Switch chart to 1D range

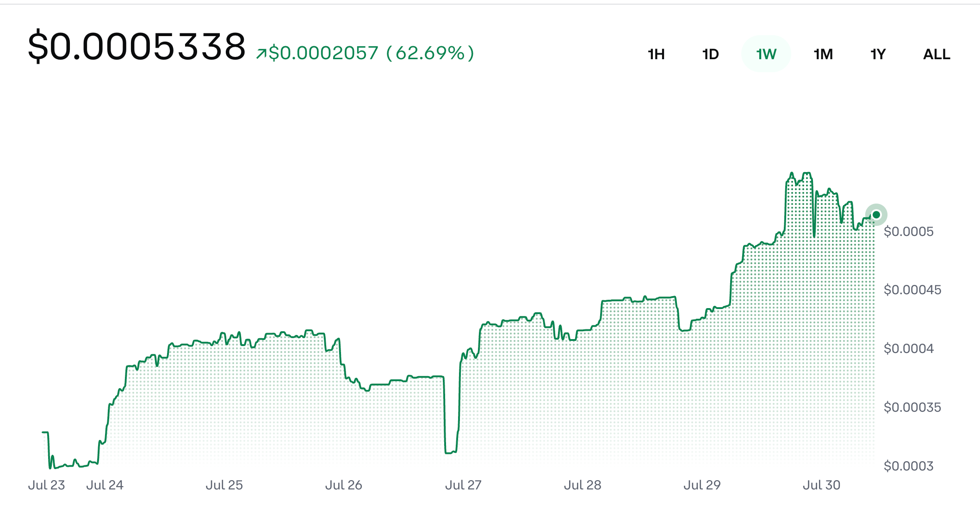point(711,54)
